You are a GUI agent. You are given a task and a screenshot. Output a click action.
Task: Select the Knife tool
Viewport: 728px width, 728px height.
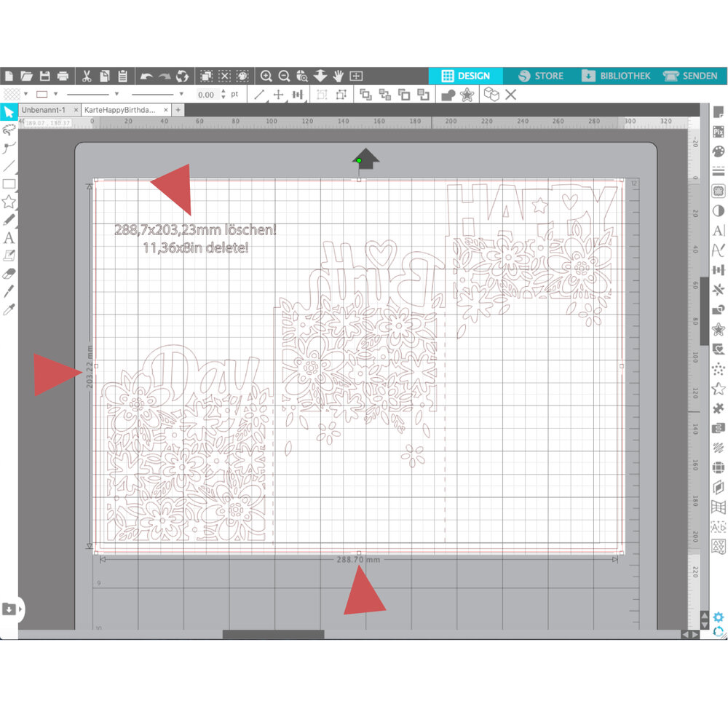click(x=9, y=291)
